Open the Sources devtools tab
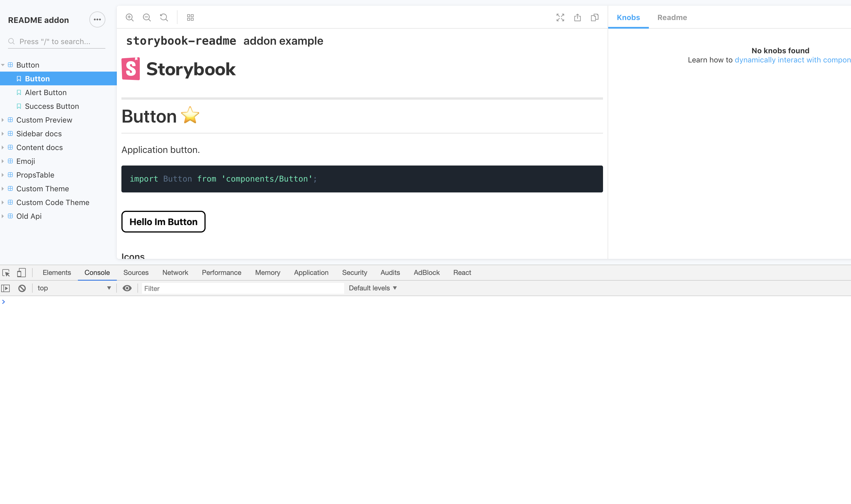The image size is (851, 504). point(136,273)
